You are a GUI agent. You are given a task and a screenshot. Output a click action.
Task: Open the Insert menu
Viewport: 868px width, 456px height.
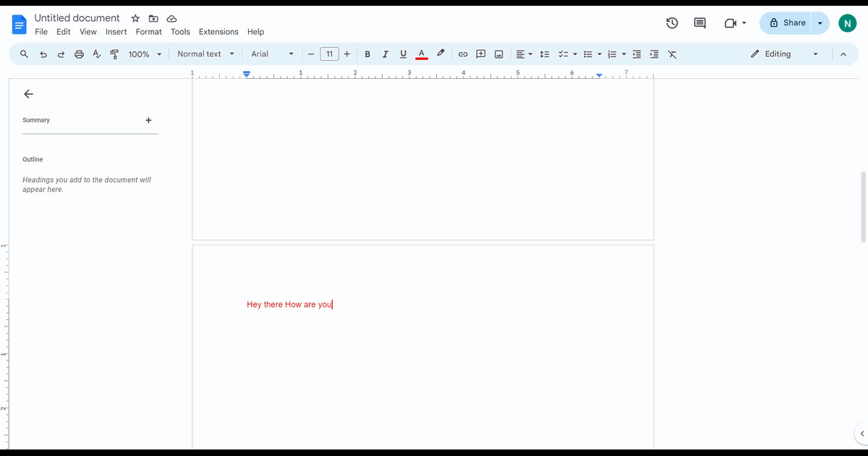(x=116, y=32)
